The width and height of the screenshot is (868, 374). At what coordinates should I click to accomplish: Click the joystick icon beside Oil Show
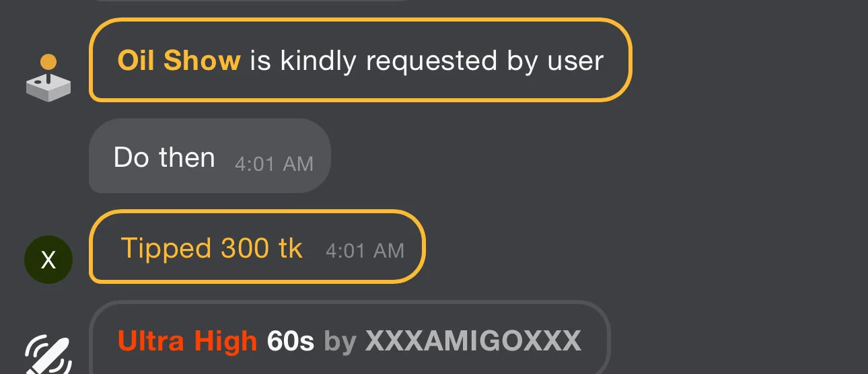click(48, 78)
